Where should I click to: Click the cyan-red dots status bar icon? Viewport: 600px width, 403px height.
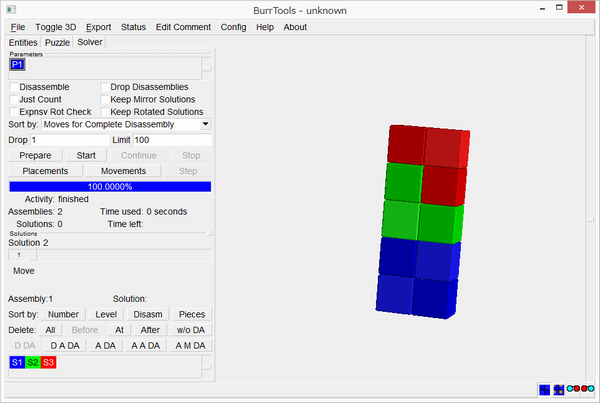(x=573, y=388)
